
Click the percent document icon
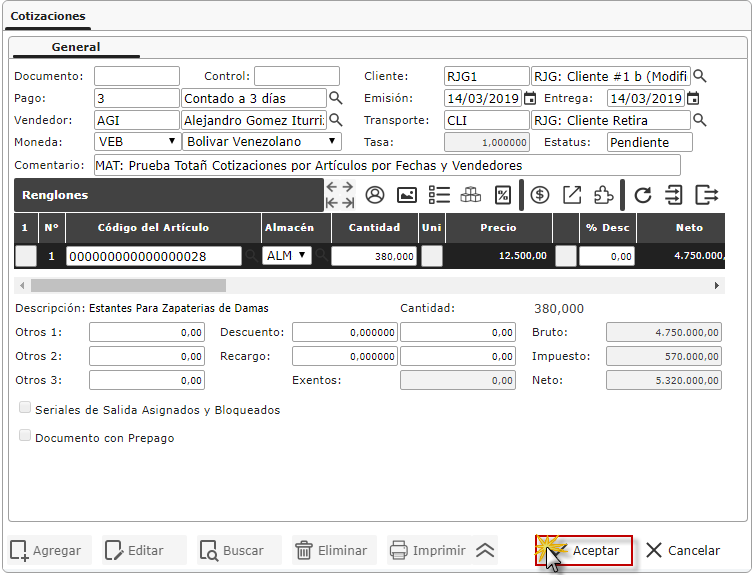pyautogui.click(x=503, y=195)
